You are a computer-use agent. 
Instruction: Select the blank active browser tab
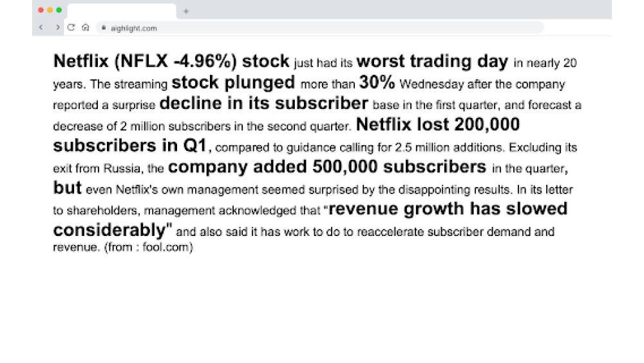coord(121,11)
